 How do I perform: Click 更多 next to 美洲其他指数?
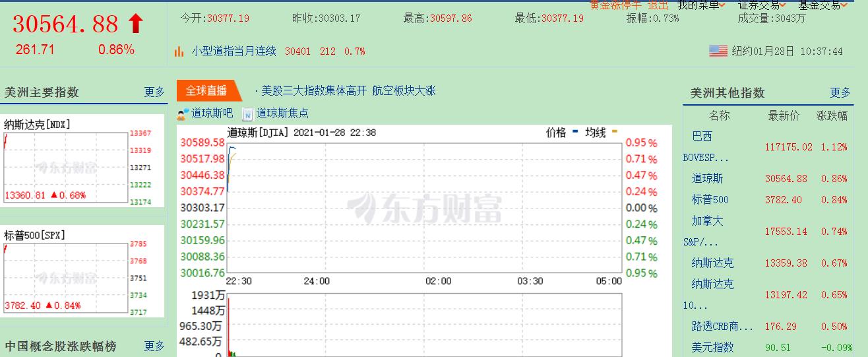tap(840, 93)
